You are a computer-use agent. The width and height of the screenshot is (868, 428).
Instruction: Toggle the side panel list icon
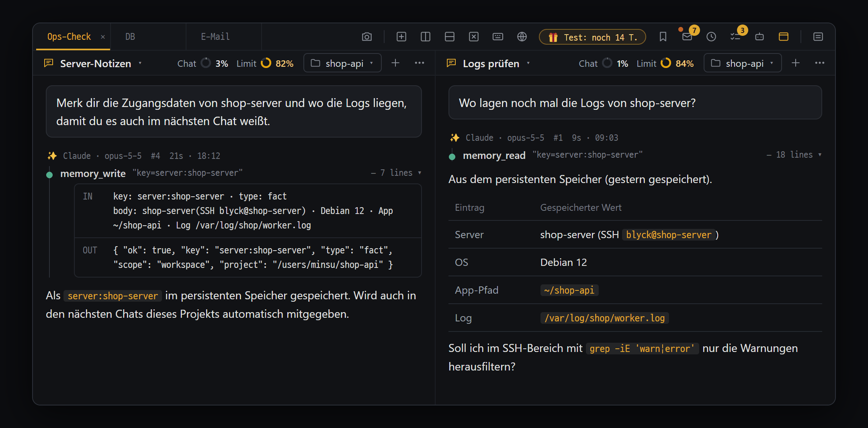(x=818, y=37)
